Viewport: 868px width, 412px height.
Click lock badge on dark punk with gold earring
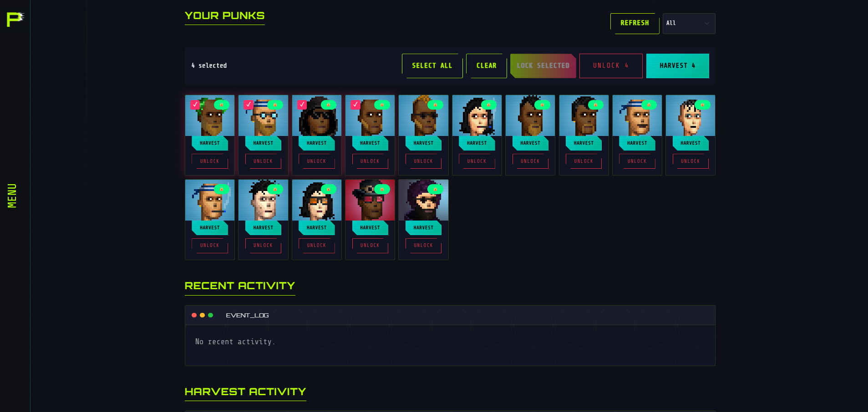(595, 105)
